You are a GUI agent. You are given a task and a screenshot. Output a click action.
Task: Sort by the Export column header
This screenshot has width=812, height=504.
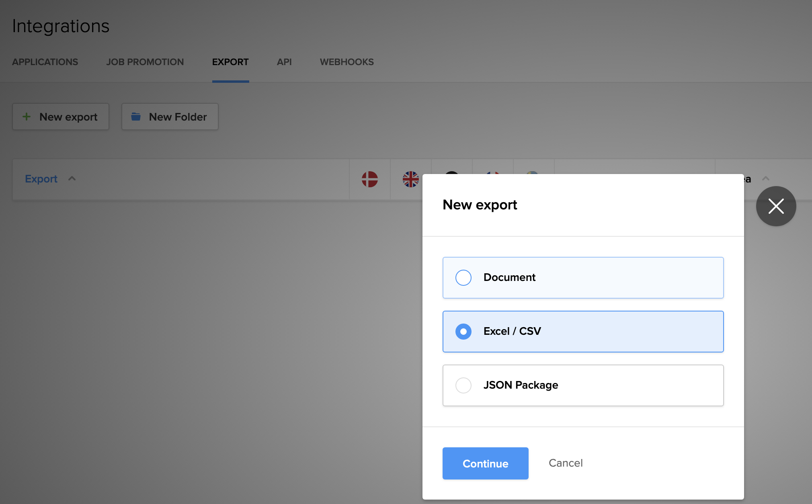41,179
